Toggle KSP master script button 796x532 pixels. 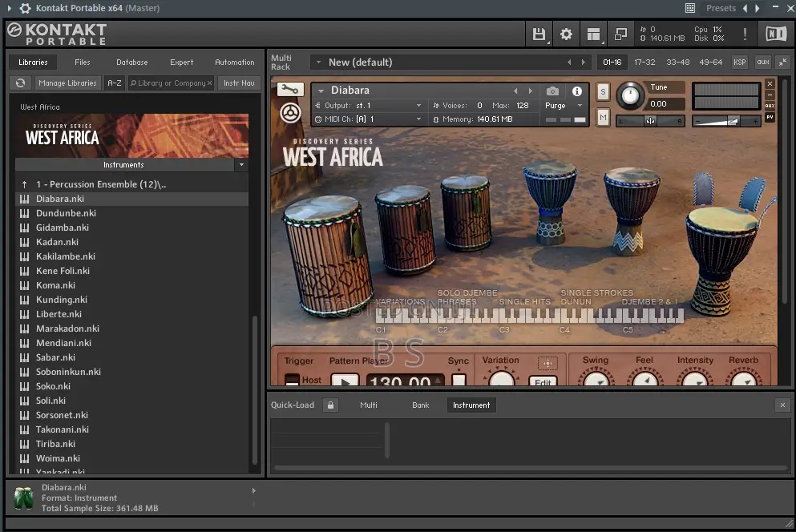coord(740,62)
